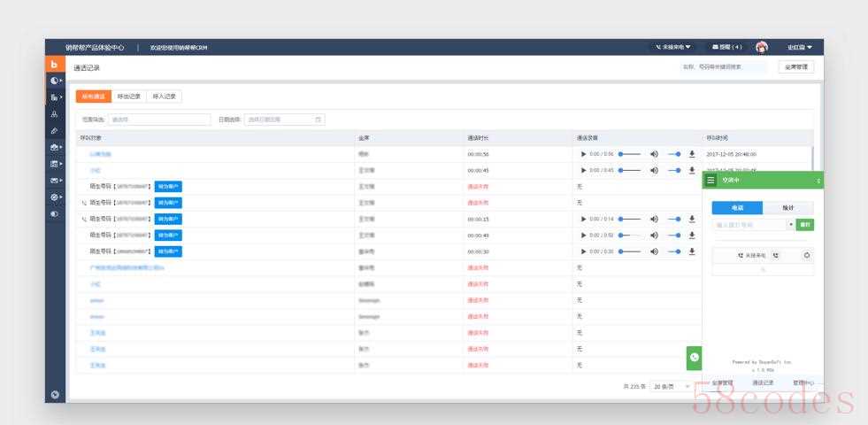Adjust volume slider of 0:45 recording

point(674,170)
